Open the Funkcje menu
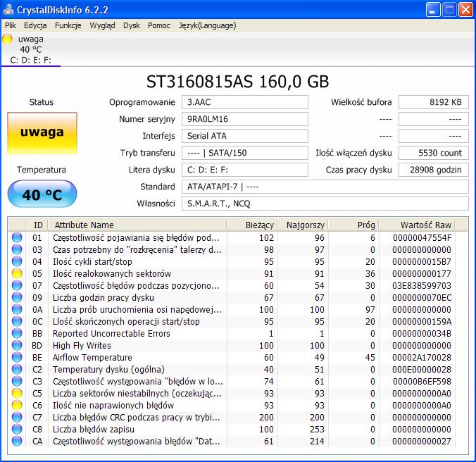This screenshot has height=462, width=476. pyautogui.click(x=68, y=25)
